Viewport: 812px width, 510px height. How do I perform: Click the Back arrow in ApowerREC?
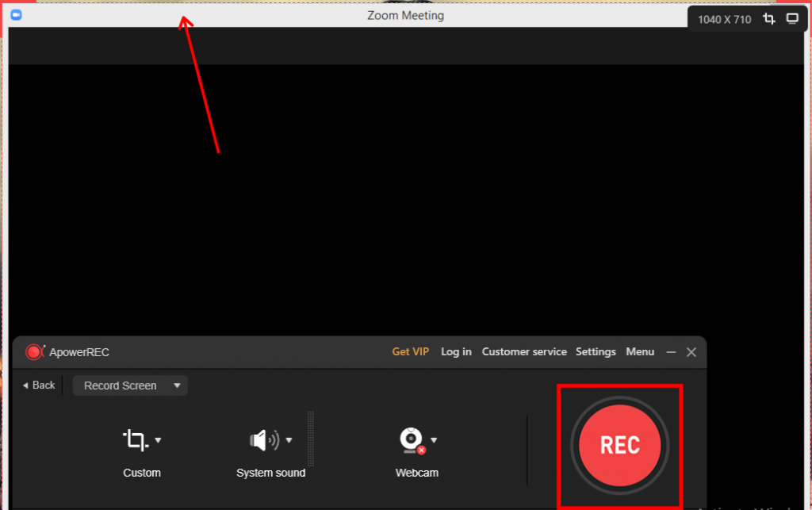click(x=37, y=385)
